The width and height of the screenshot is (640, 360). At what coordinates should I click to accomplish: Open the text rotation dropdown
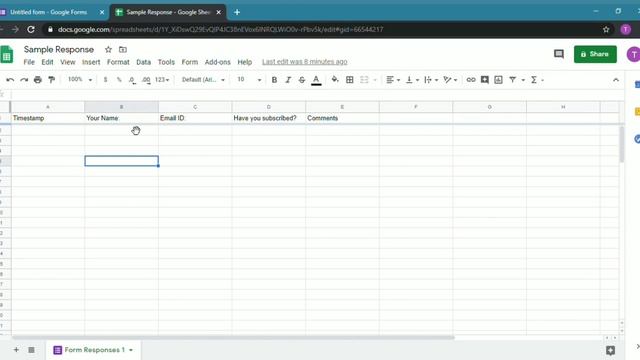450,80
